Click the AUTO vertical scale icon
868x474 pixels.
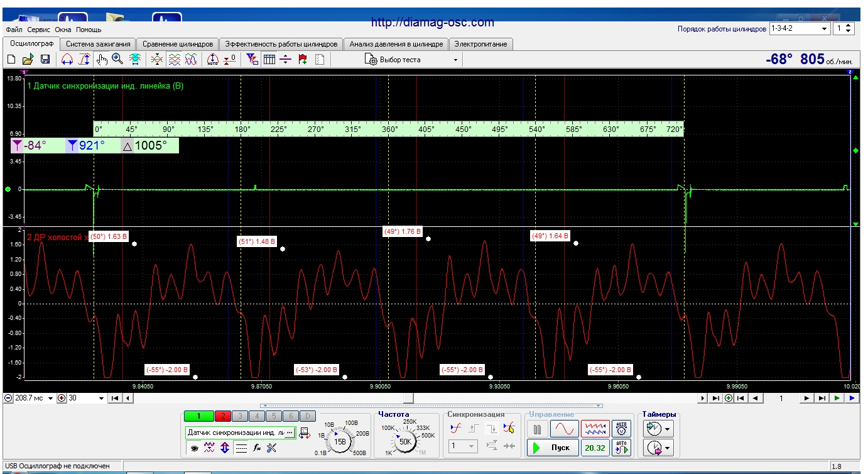click(212, 59)
